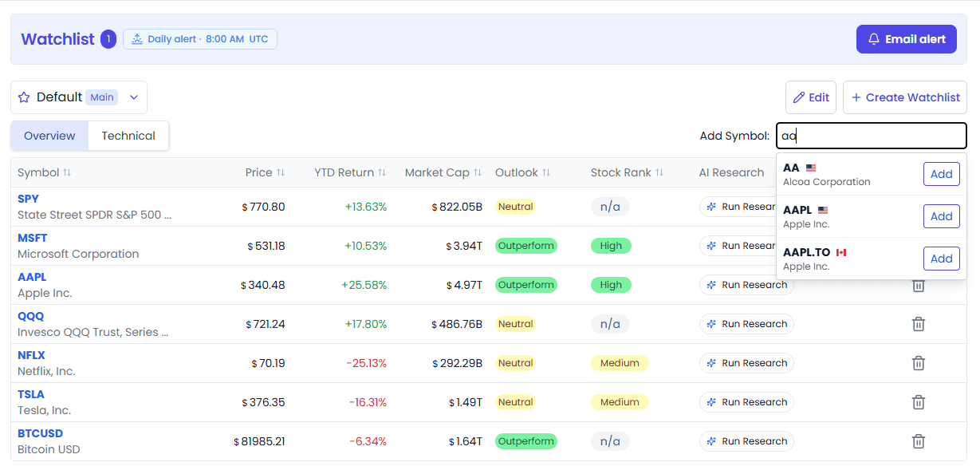Image resolution: width=980 pixels, height=474 pixels.
Task: Open AAPL symbol link in table
Action: point(32,277)
